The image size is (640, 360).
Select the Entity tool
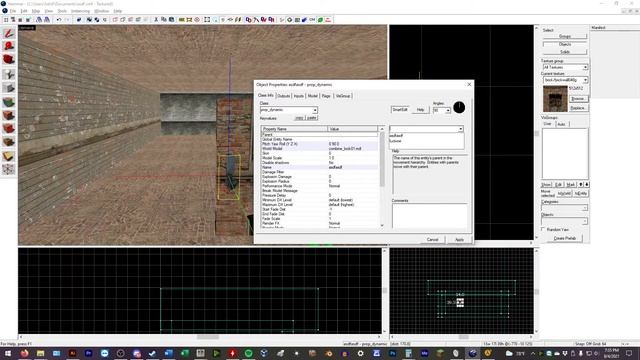[x=9, y=74]
